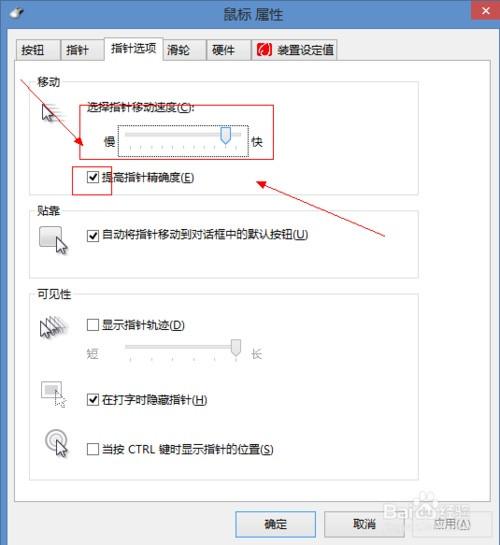Click the red device settings tab icon
Screen dimensions: 500x545
coord(264,50)
